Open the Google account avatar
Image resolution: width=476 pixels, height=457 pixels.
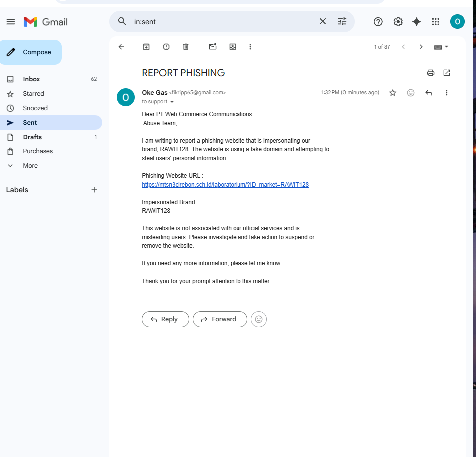[457, 22]
